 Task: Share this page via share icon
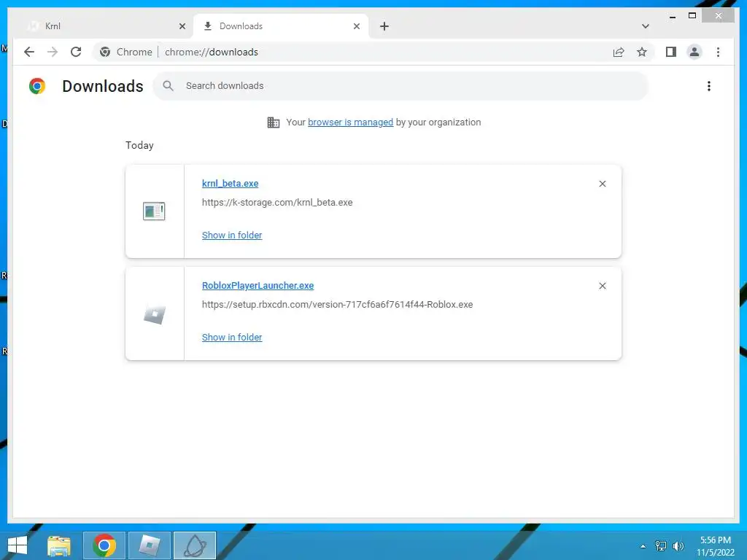[x=619, y=52]
